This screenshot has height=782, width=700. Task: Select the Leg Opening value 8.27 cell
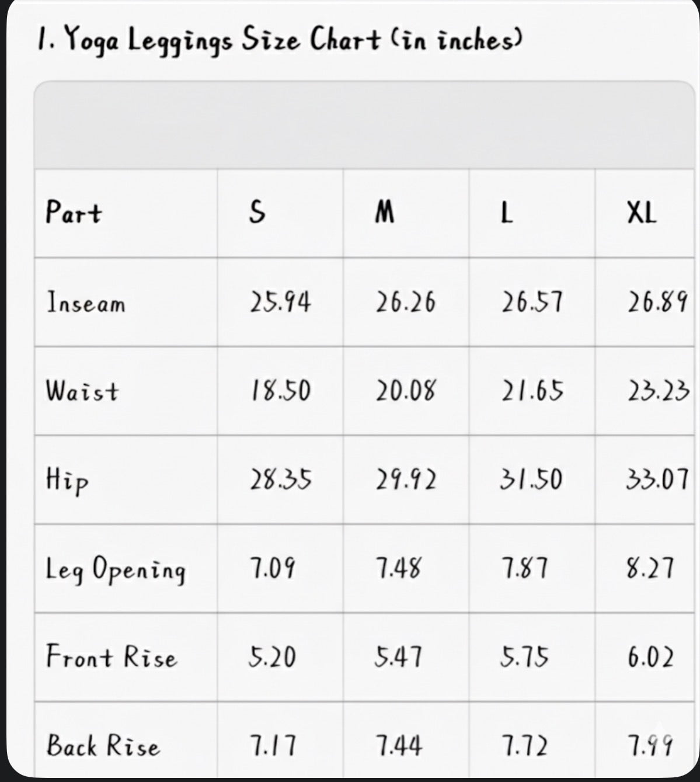coord(650,568)
